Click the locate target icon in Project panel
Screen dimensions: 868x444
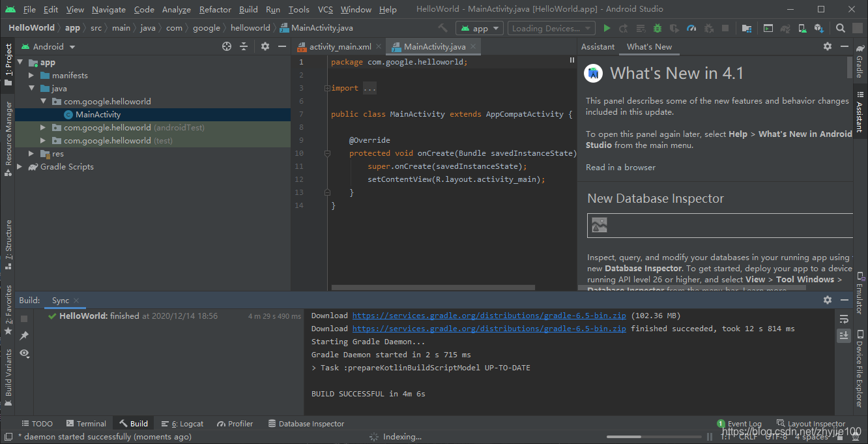click(227, 46)
